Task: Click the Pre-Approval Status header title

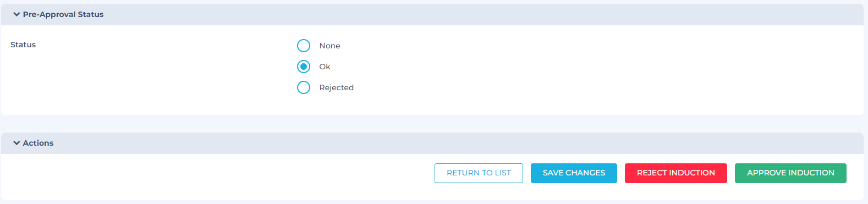Action: [x=63, y=14]
